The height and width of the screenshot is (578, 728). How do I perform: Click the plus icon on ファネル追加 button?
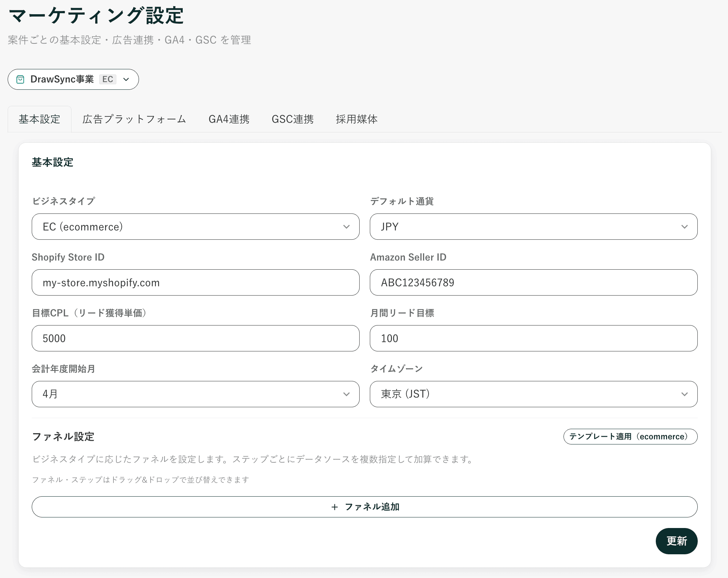coord(334,507)
